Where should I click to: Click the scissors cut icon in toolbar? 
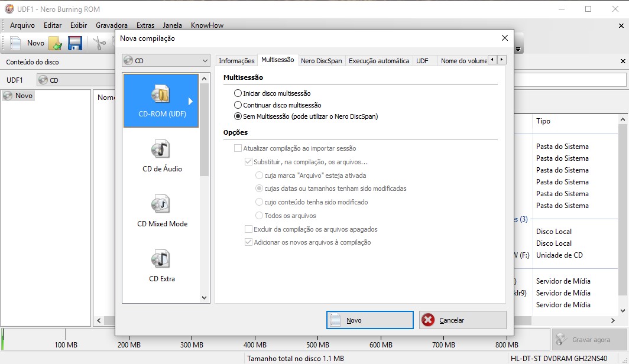coord(99,43)
